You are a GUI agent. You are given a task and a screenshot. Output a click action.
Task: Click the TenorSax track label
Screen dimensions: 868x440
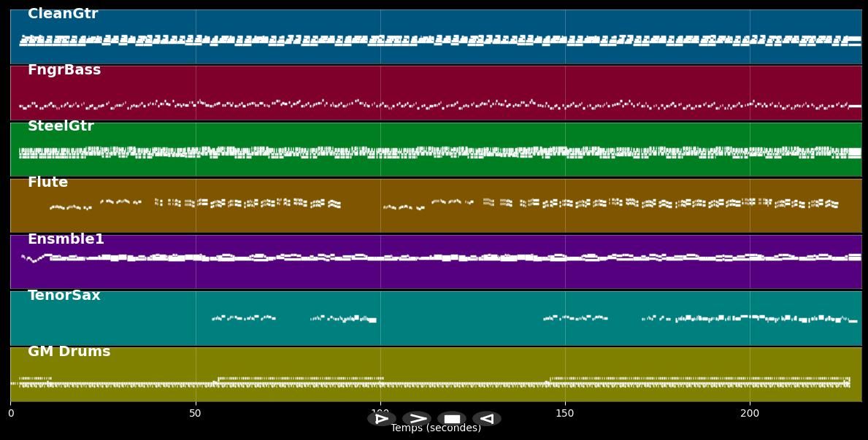tap(64, 296)
